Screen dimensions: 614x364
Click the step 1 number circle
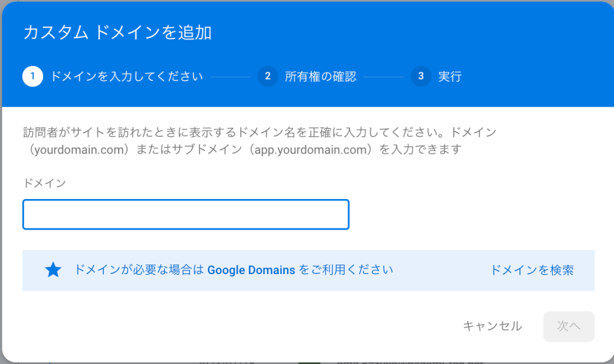(x=32, y=76)
